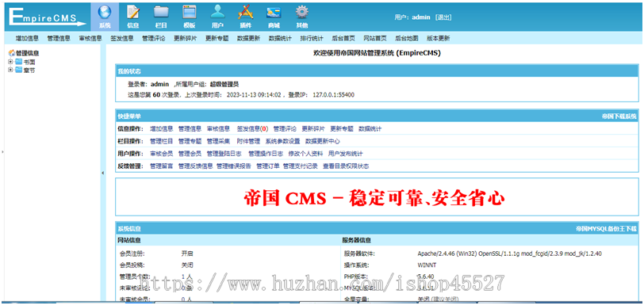Open the 系统 globe icon section
Image resolution: width=644 pixels, height=305 pixels.
tap(105, 17)
